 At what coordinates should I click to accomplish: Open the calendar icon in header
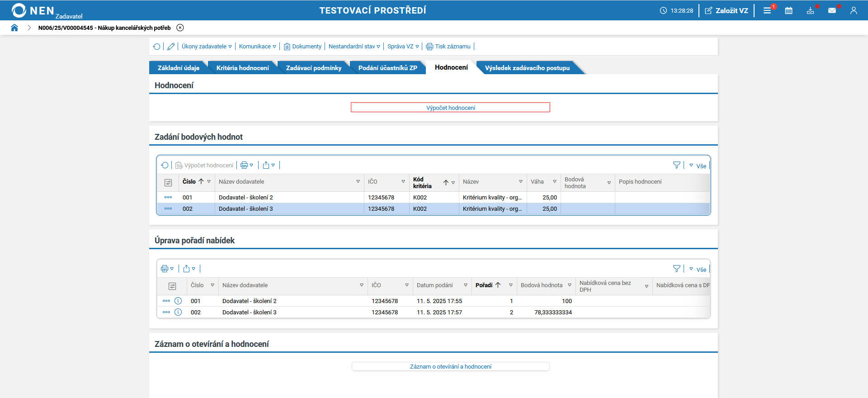click(789, 10)
